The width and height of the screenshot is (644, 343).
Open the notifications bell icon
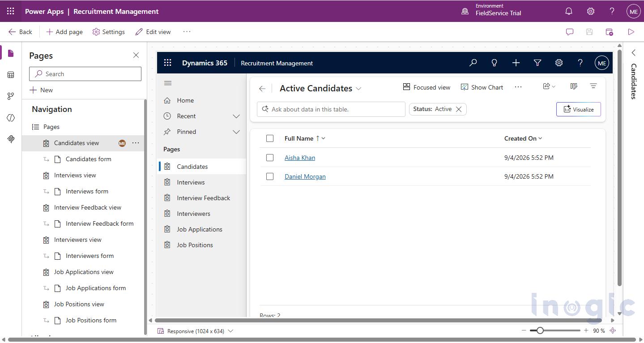coord(569,11)
